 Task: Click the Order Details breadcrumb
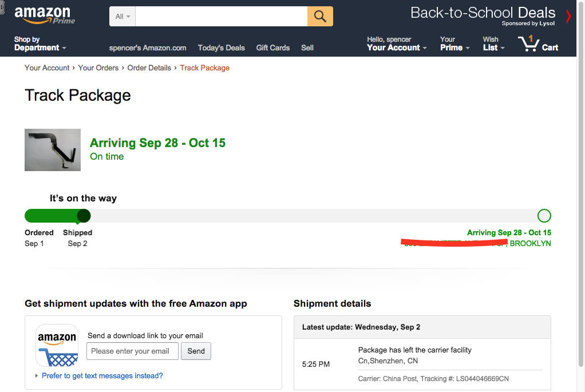pos(149,68)
